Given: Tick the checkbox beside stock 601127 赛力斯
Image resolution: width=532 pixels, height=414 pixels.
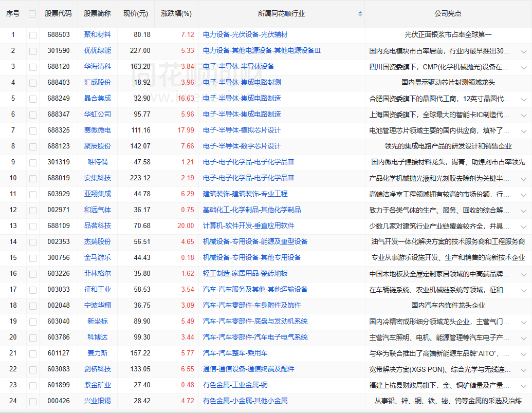Looking at the screenshot, I should (33, 353).
